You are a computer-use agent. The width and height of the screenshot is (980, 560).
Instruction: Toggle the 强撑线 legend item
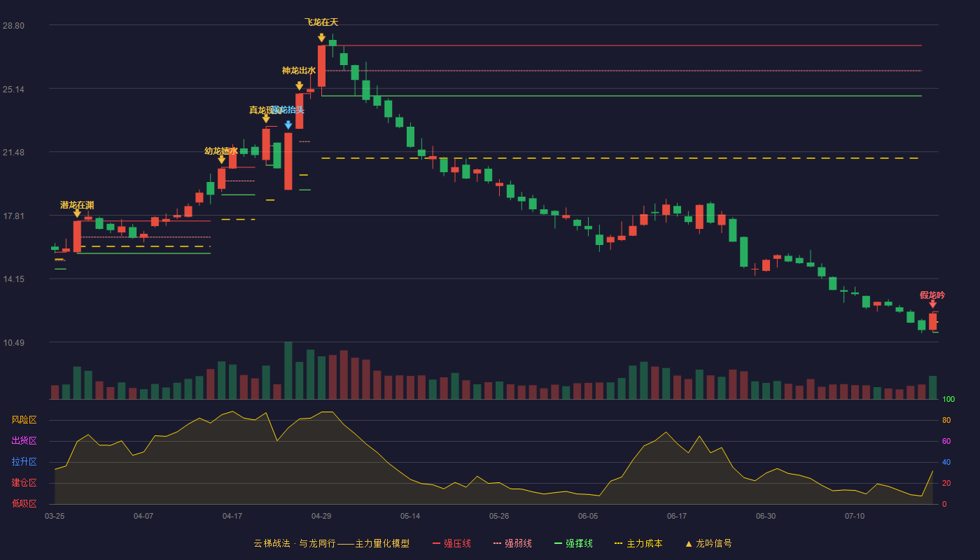click(x=573, y=543)
